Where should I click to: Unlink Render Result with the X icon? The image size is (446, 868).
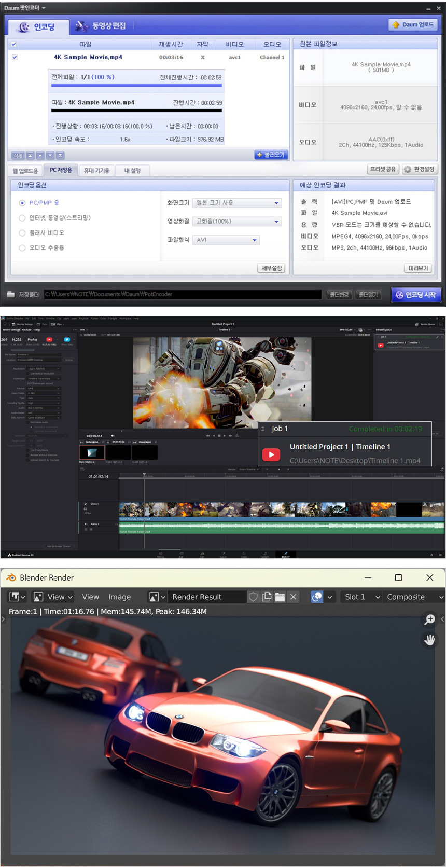coord(294,597)
